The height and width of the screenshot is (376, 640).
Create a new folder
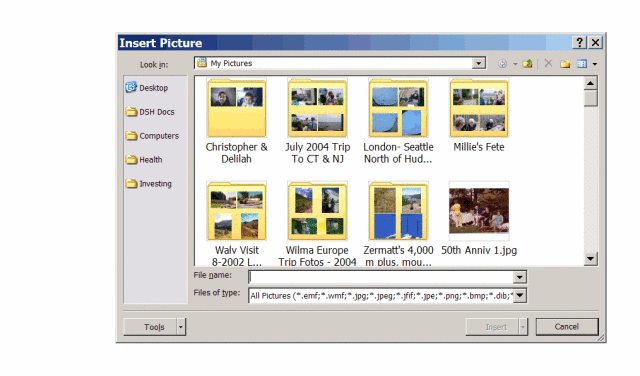pyautogui.click(x=565, y=64)
